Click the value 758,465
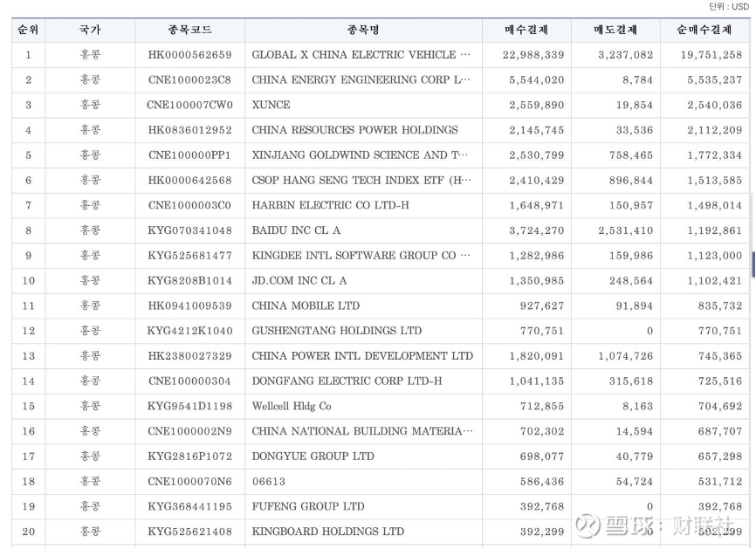This screenshot has height=549, width=756. coord(631,155)
